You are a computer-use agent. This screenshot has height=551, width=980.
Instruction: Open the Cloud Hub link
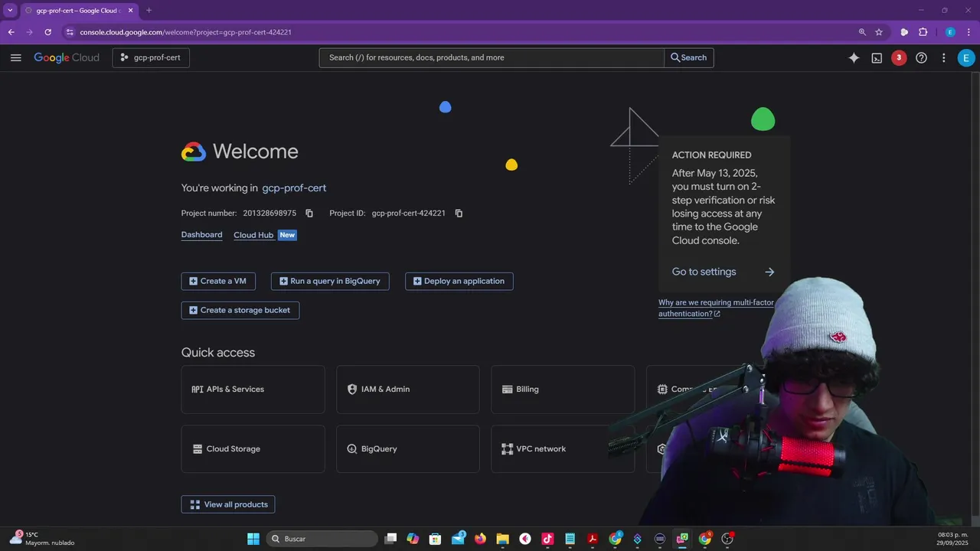pyautogui.click(x=253, y=235)
